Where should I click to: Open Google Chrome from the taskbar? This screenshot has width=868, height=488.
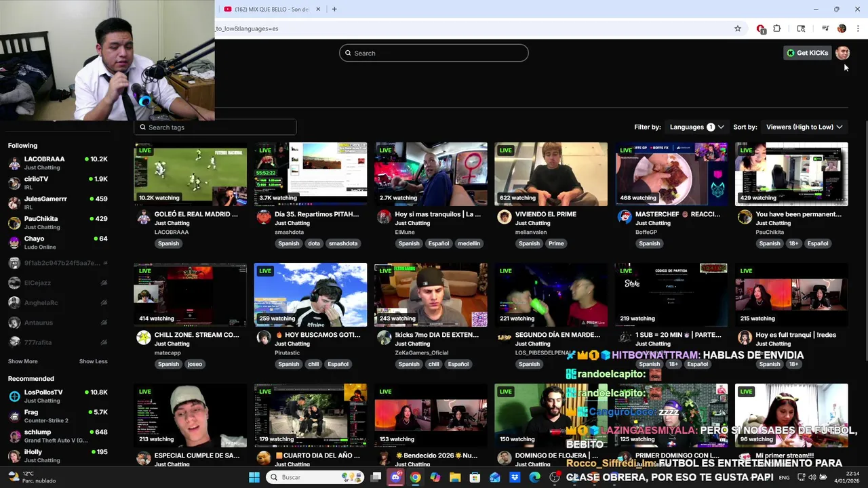coord(415,477)
